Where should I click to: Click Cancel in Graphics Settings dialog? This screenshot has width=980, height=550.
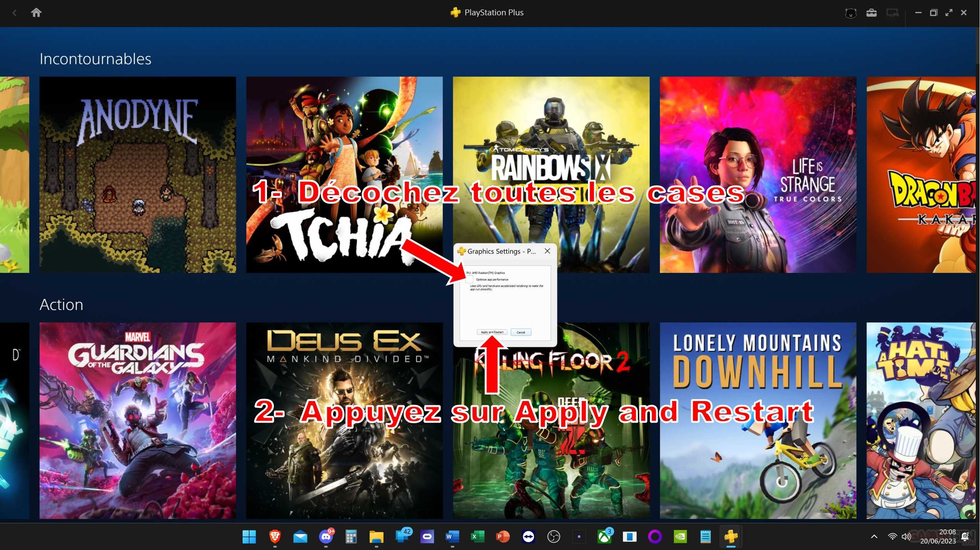(521, 332)
